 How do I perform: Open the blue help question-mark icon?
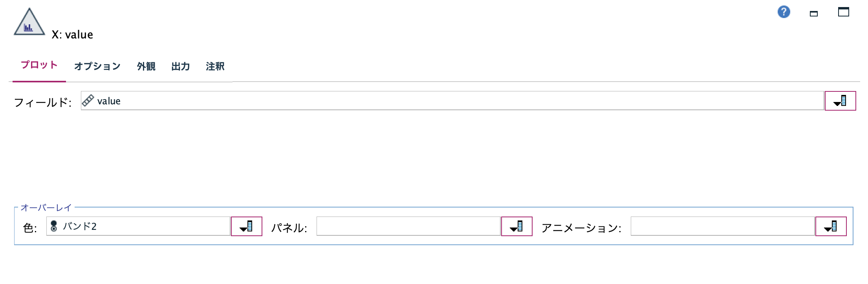pyautogui.click(x=784, y=12)
